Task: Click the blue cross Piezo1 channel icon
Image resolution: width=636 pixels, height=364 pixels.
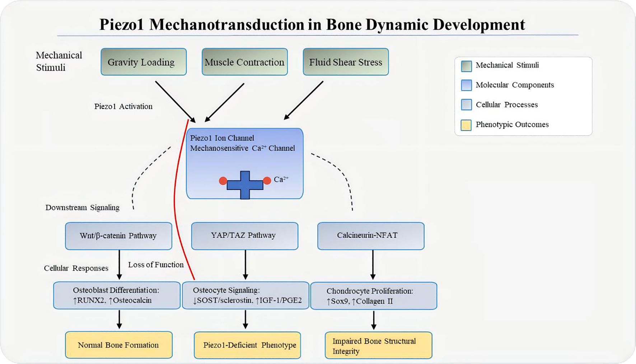Action: pyautogui.click(x=245, y=185)
